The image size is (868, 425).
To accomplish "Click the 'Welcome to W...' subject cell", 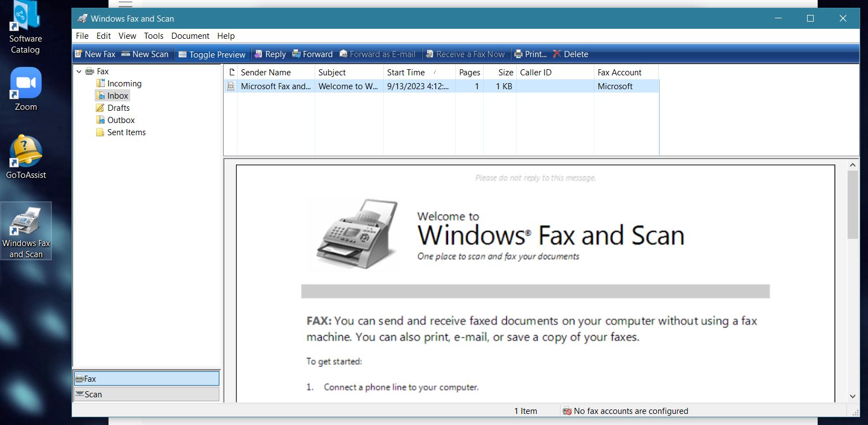I will click(348, 86).
